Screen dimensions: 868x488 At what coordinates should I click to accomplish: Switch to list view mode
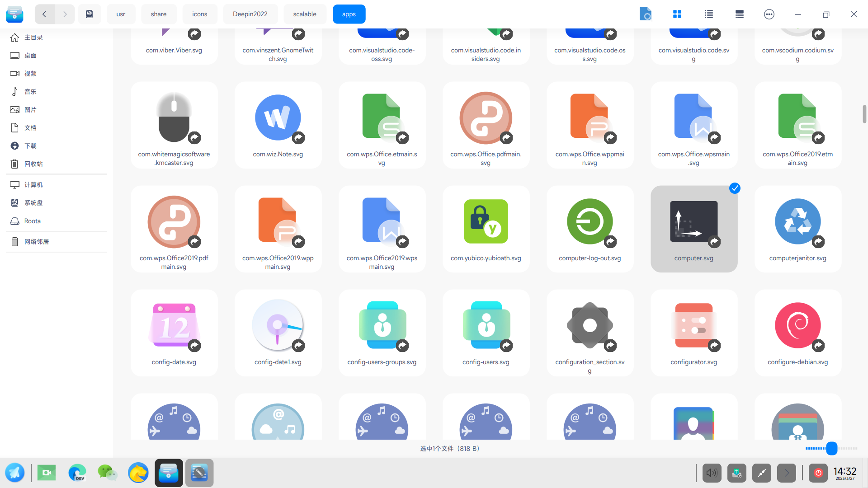pyautogui.click(x=708, y=14)
